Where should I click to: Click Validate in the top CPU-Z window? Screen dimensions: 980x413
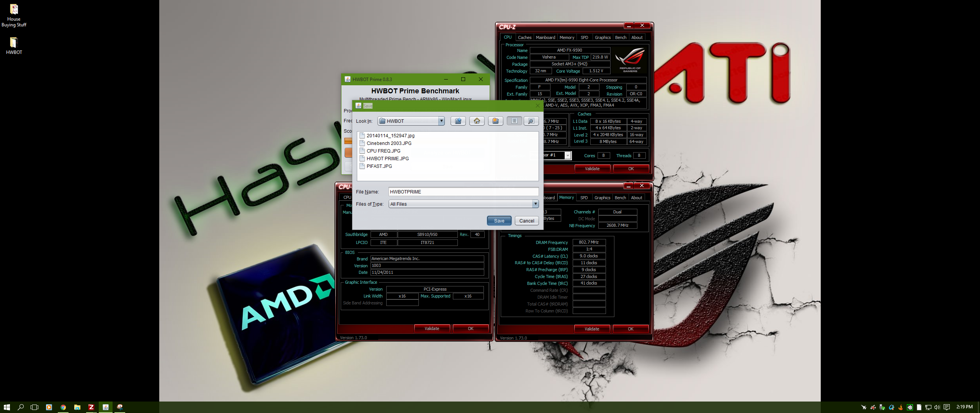(x=592, y=169)
